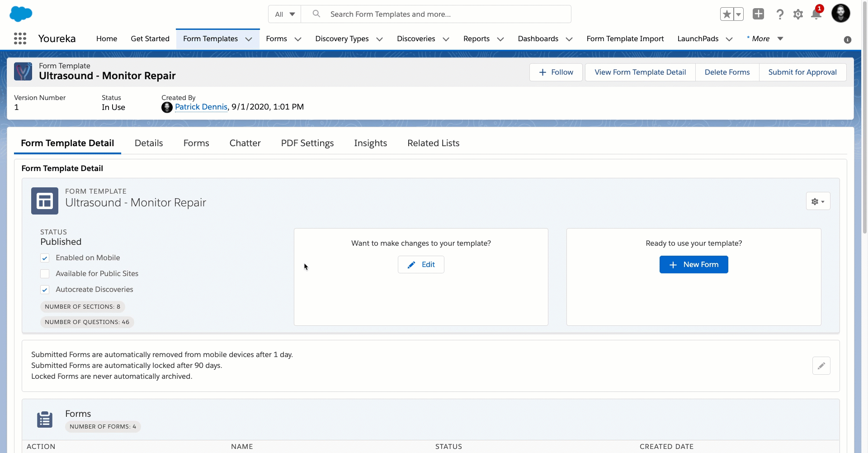Expand the LaunchPads nav chevron
The image size is (868, 453).
(729, 39)
